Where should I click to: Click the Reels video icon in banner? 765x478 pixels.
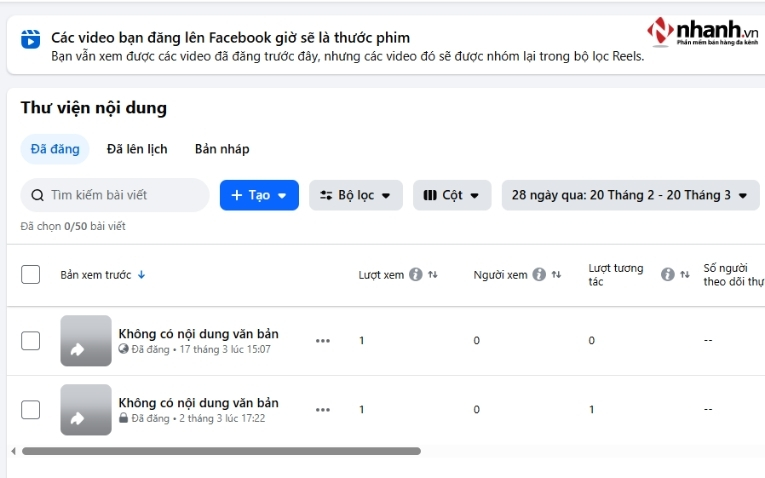pos(30,40)
